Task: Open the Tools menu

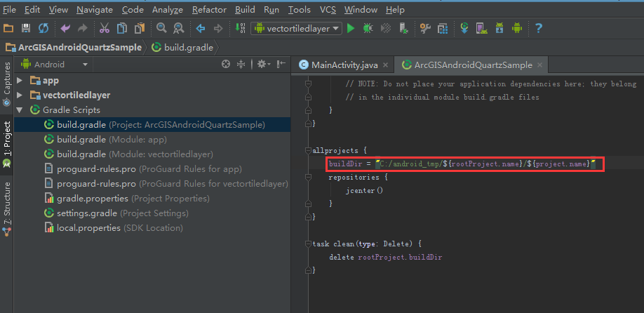Action: [x=300, y=9]
